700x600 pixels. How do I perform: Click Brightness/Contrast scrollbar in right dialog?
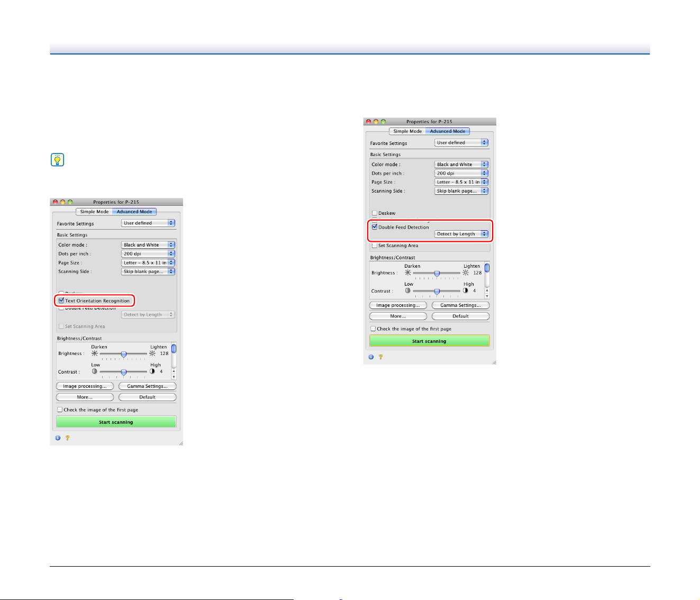[x=487, y=280]
